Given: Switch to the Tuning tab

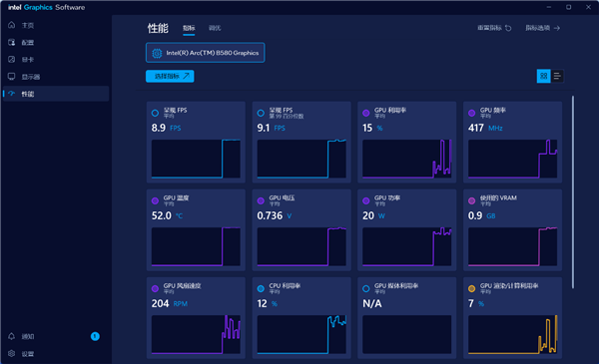Looking at the screenshot, I should click(215, 28).
